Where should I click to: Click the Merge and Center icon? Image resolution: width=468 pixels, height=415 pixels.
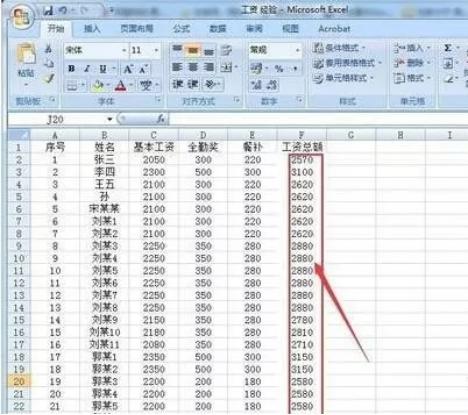coord(227,68)
